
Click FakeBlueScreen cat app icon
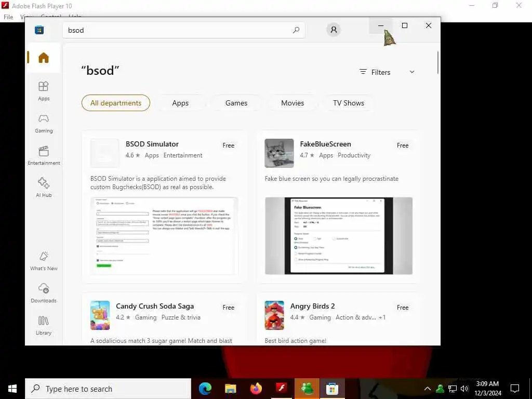pos(279,153)
